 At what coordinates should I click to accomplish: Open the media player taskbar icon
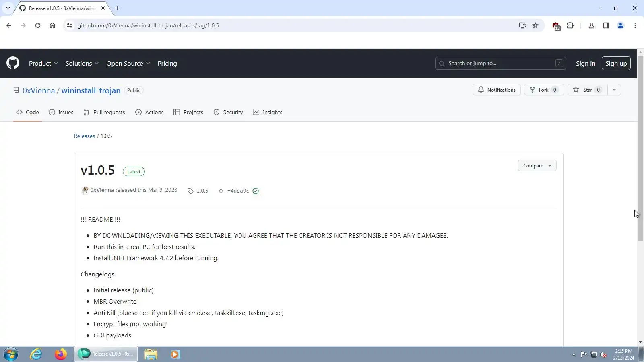coord(175,354)
